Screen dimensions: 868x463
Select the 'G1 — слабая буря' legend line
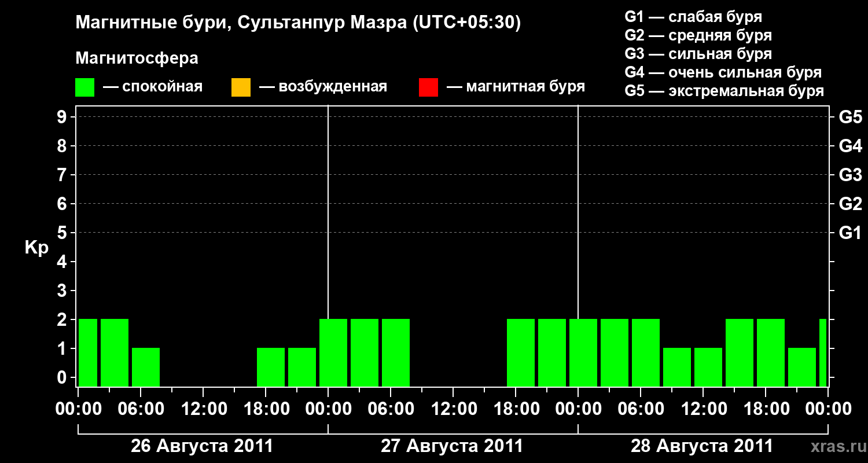pyautogui.click(x=693, y=17)
